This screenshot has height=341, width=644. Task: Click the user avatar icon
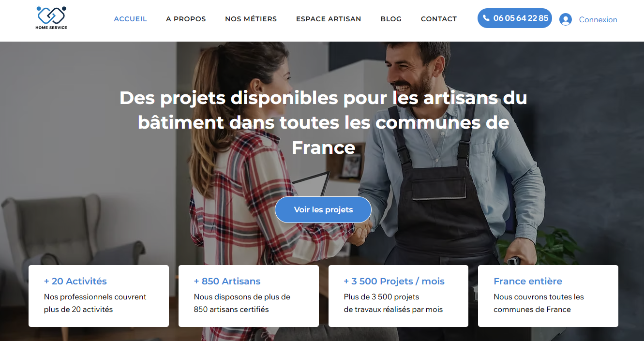pyautogui.click(x=565, y=19)
